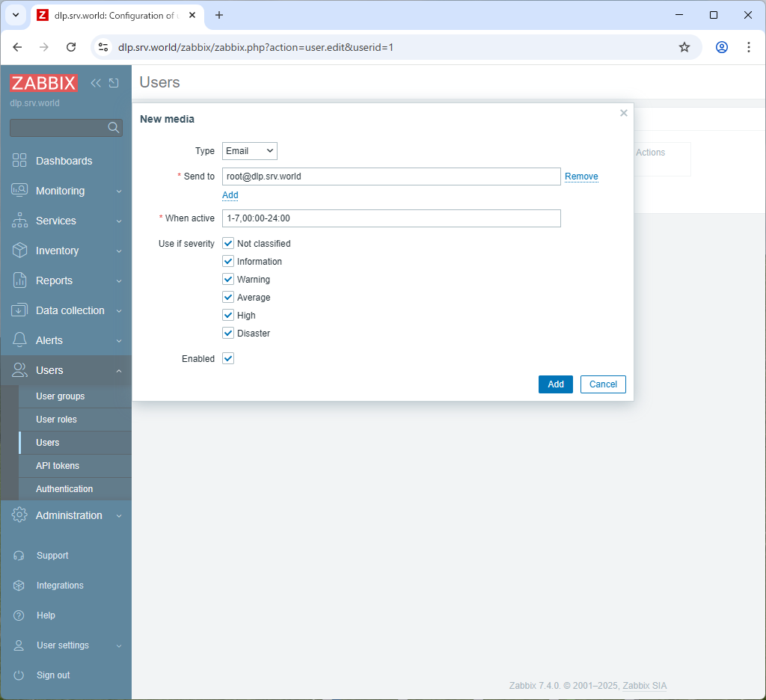The width and height of the screenshot is (766, 700).
Task: Click the User settings person icon
Action: 19,645
